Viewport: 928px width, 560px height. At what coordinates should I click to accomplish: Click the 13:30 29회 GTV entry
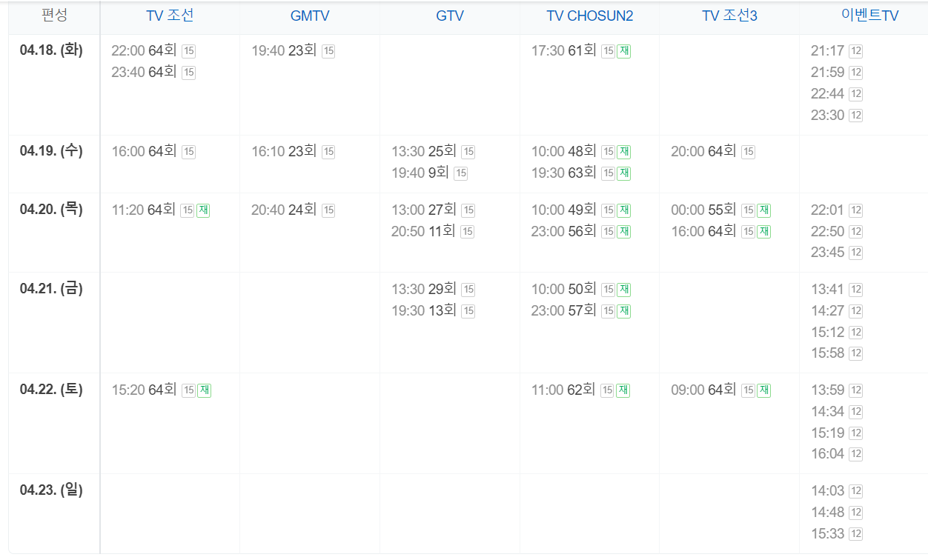(x=424, y=289)
